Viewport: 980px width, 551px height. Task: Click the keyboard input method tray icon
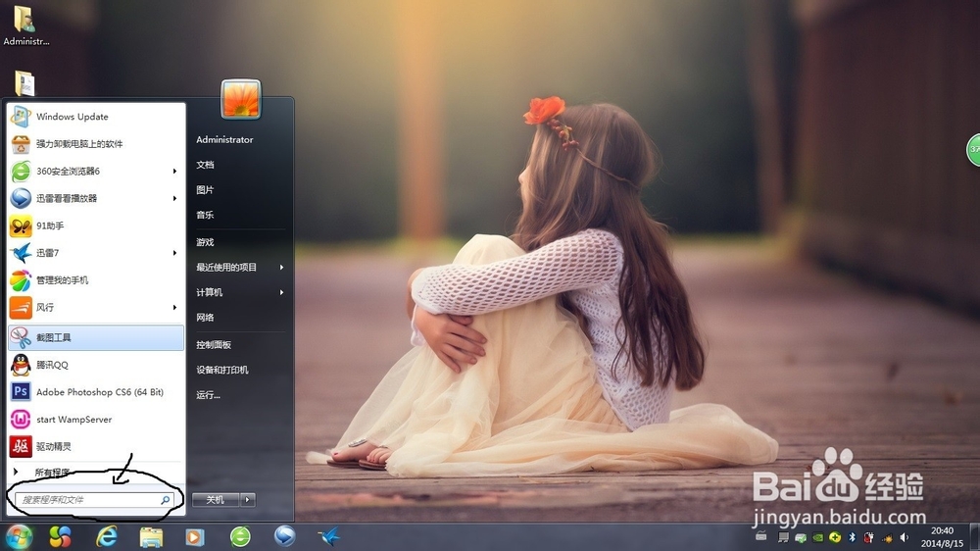(x=760, y=536)
